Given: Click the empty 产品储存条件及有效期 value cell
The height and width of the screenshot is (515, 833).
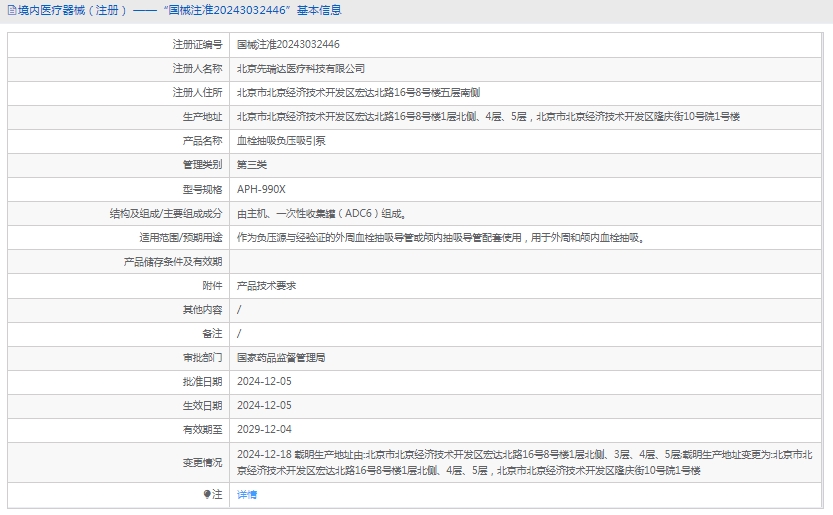Looking at the screenshot, I should 528,262.
